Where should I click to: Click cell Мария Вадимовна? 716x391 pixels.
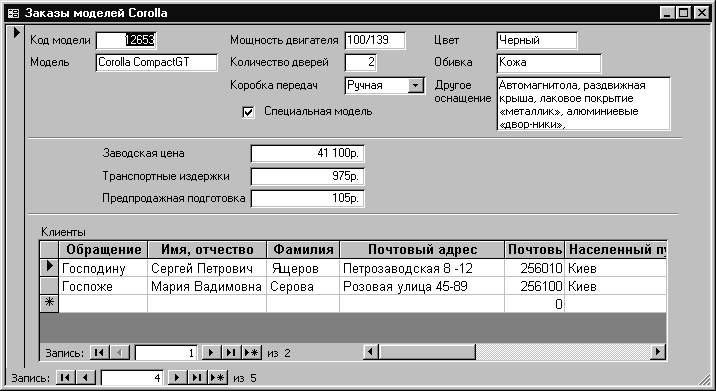tap(207, 286)
